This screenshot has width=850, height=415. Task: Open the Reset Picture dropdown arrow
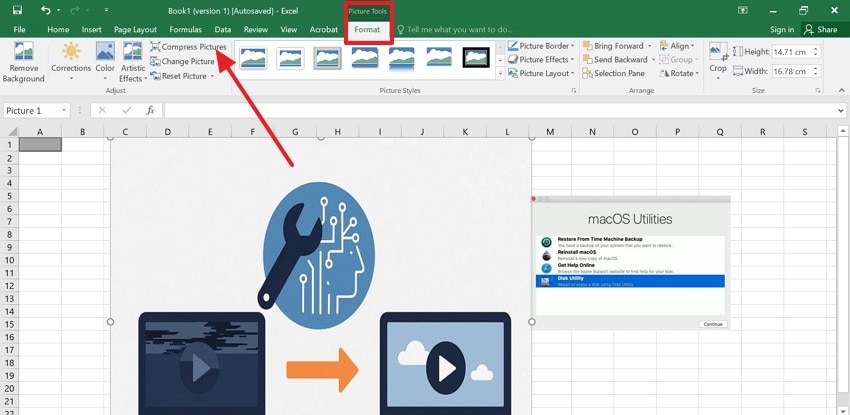pos(212,76)
